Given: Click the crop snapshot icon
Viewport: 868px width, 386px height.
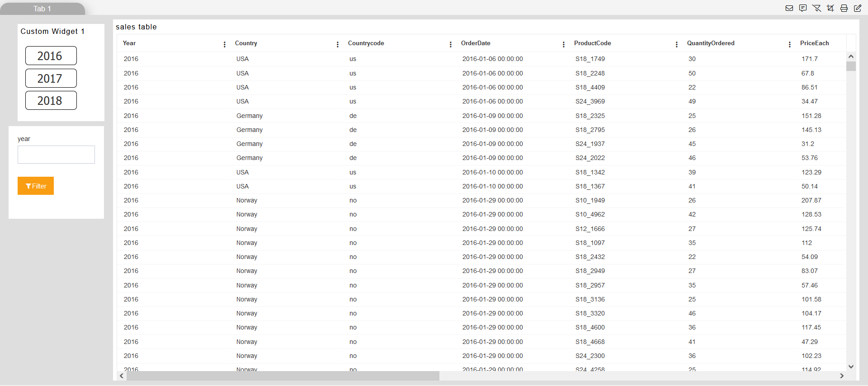Looking at the screenshot, I should 830,8.
